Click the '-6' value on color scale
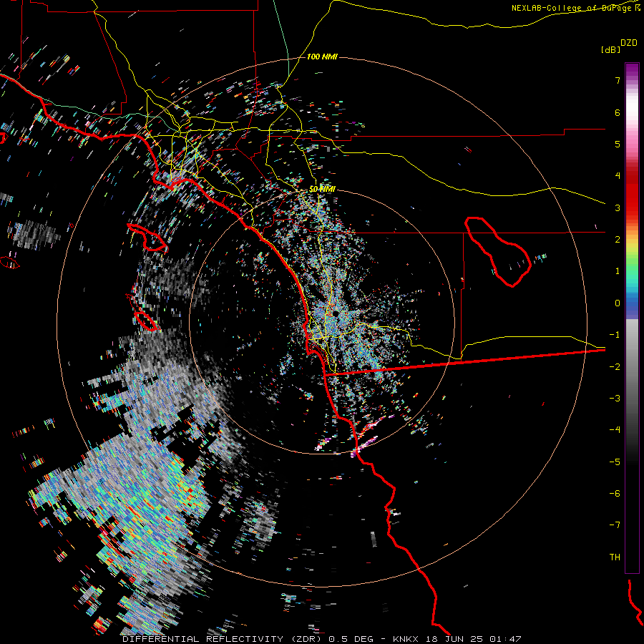The image size is (644, 644). (x=615, y=494)
